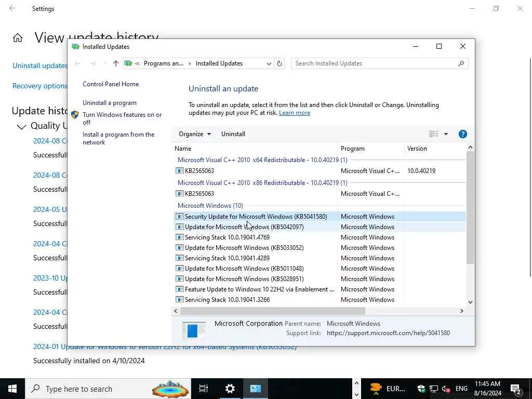532x399 pixels.
Task: Collapse the Quality Updates section in Settings
Action: coord(21,127)
